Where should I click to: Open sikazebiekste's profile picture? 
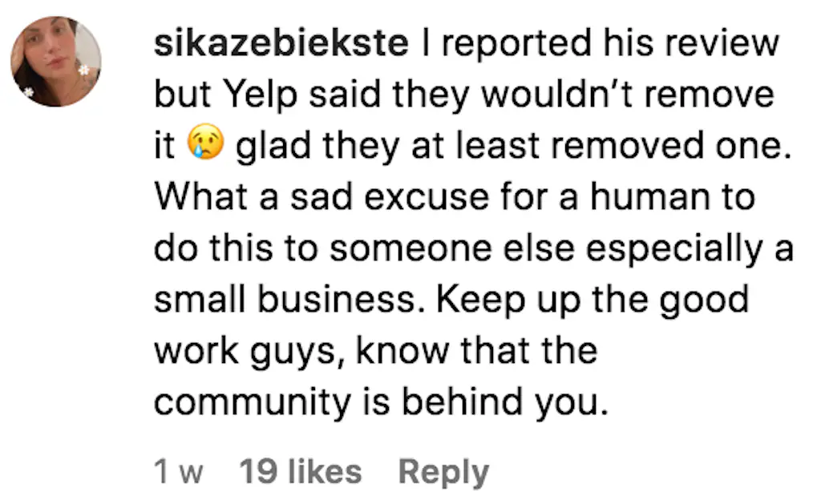(55, 62)
